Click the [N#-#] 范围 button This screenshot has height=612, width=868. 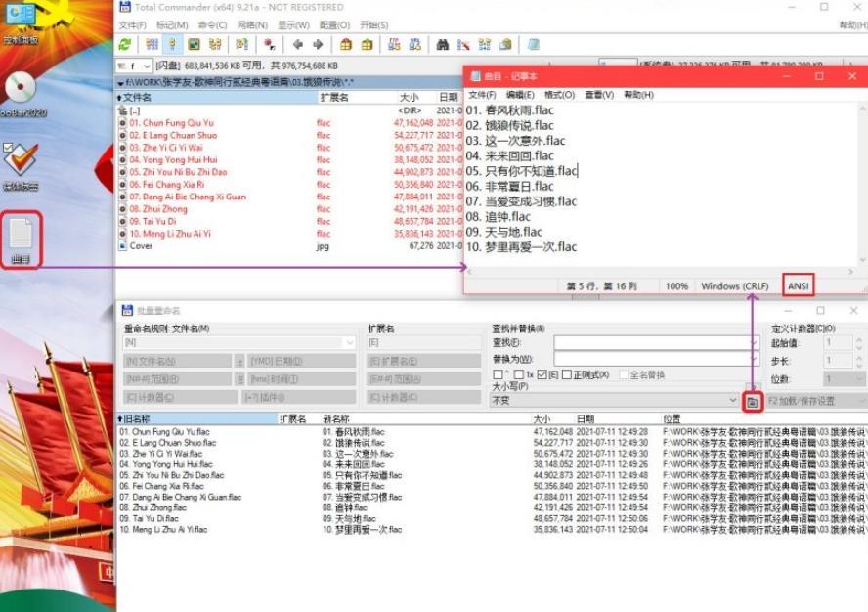(177, 379)
